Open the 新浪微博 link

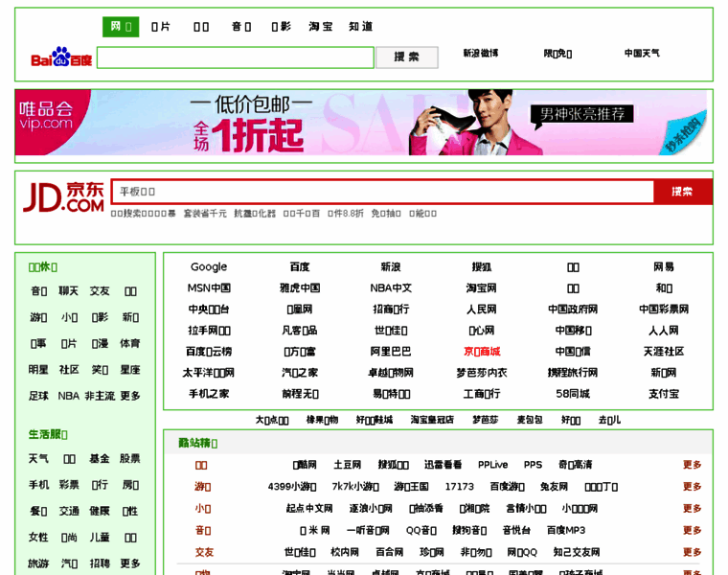tap(481, 53)
